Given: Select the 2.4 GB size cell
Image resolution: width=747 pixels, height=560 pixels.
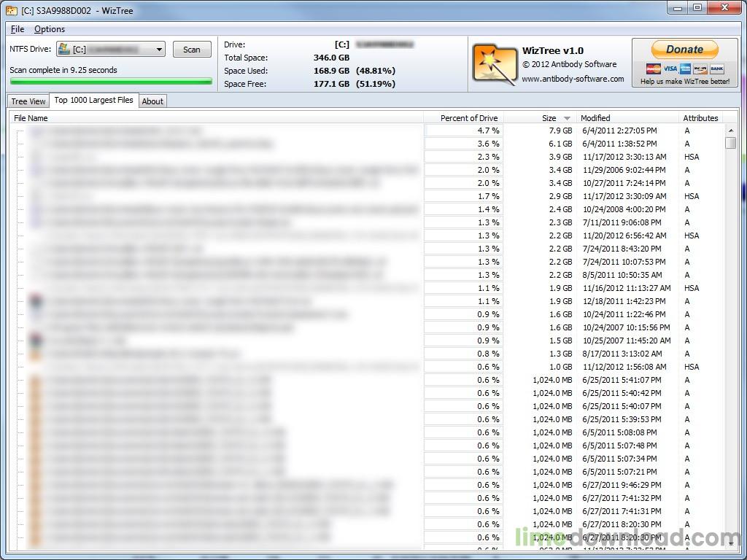Looking at the screenshot, I should click(560, 209).
